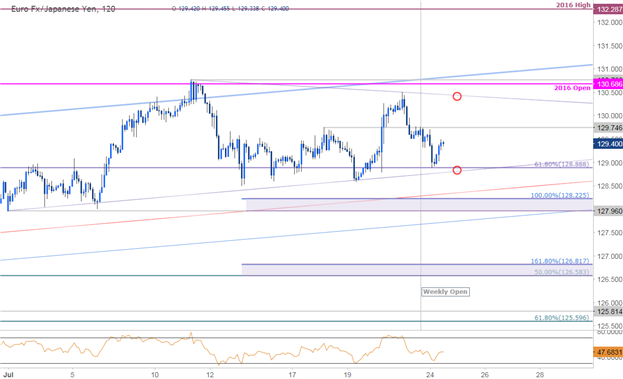Click the 61.80%(128.888) Fibonacci label
The width and height of the screenshot is (623, 379).
(561, 164)
